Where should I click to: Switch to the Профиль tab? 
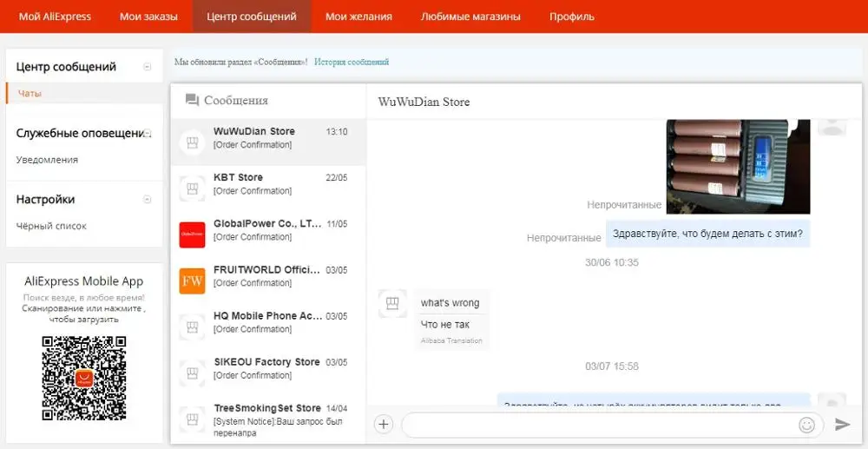click(x=571, y=17)
